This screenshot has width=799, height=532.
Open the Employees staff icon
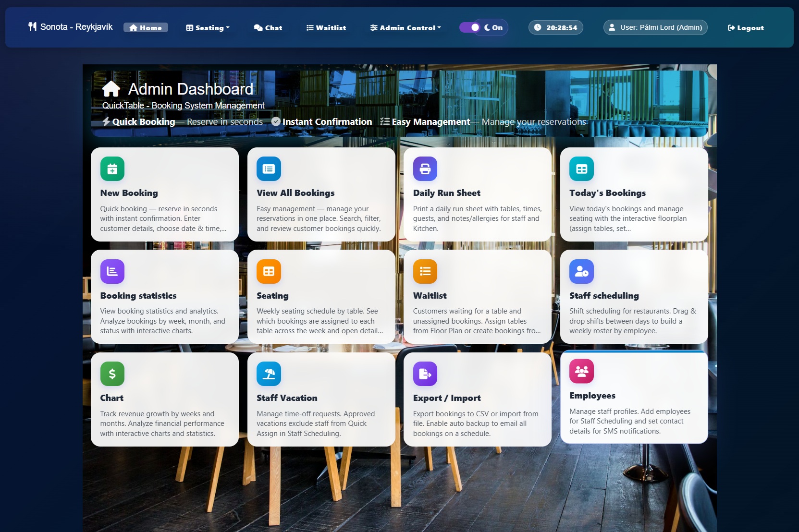click(x=581, y=371)
